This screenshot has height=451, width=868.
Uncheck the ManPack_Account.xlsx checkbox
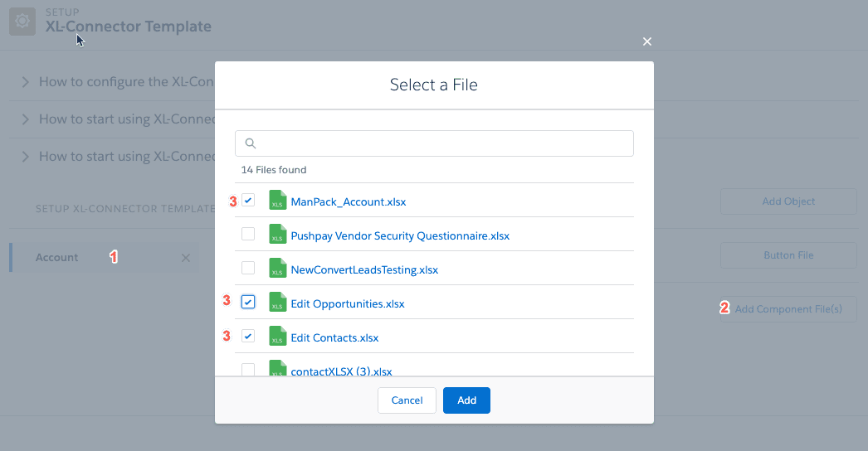click(248, 200)
